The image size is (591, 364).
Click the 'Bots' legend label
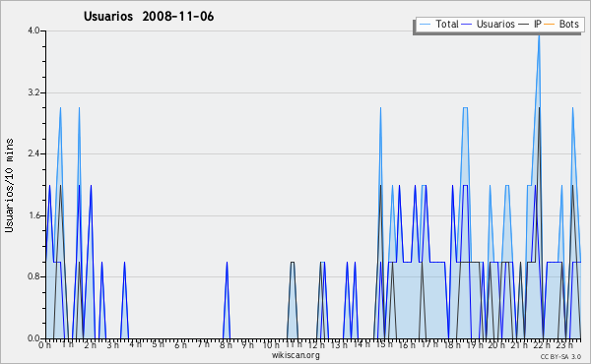click(568, 24)
